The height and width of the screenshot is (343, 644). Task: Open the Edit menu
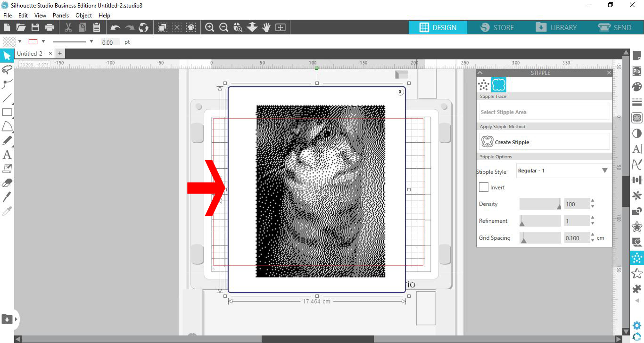pyautogui.click(x=23, y=16)
